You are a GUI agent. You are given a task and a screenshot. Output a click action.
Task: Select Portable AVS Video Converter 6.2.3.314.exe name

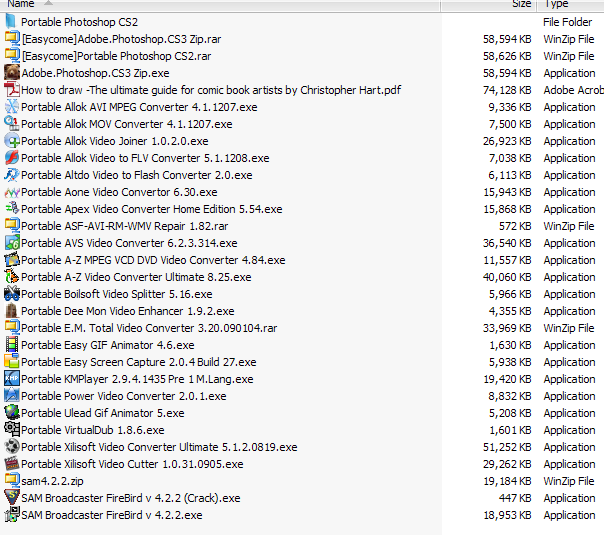coord(129,243)
